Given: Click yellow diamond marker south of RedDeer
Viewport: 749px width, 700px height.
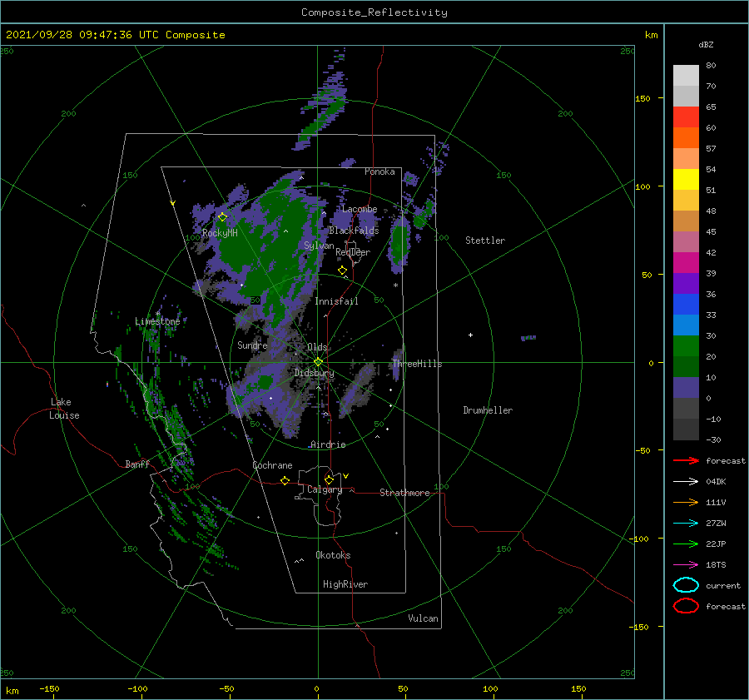Looking at the screenshot, I should (x=343, y=271).
